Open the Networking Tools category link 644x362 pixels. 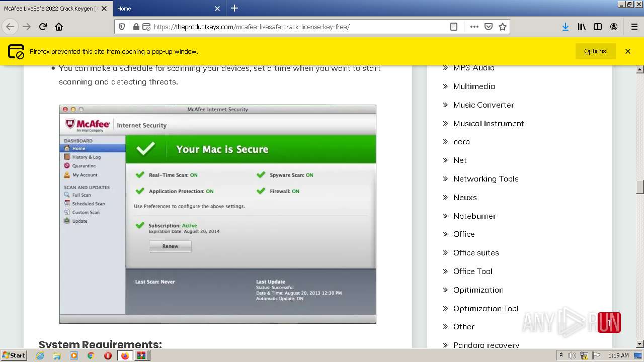point(486,179)
